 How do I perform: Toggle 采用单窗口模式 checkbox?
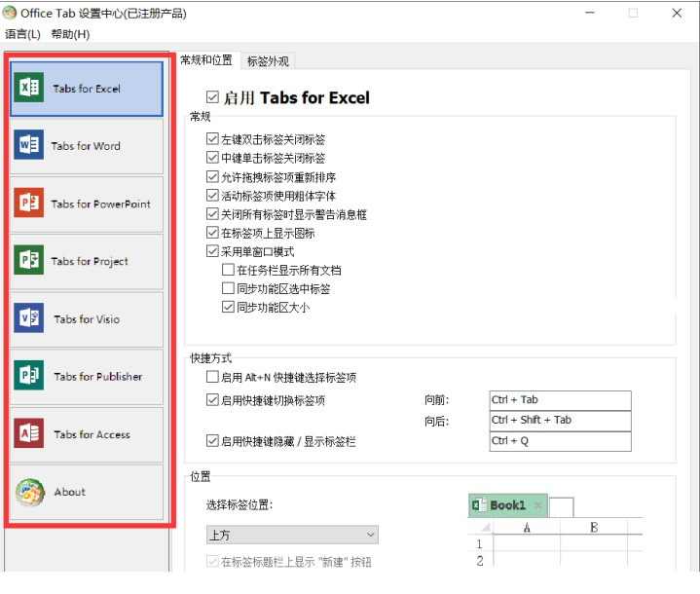point(212,251)
